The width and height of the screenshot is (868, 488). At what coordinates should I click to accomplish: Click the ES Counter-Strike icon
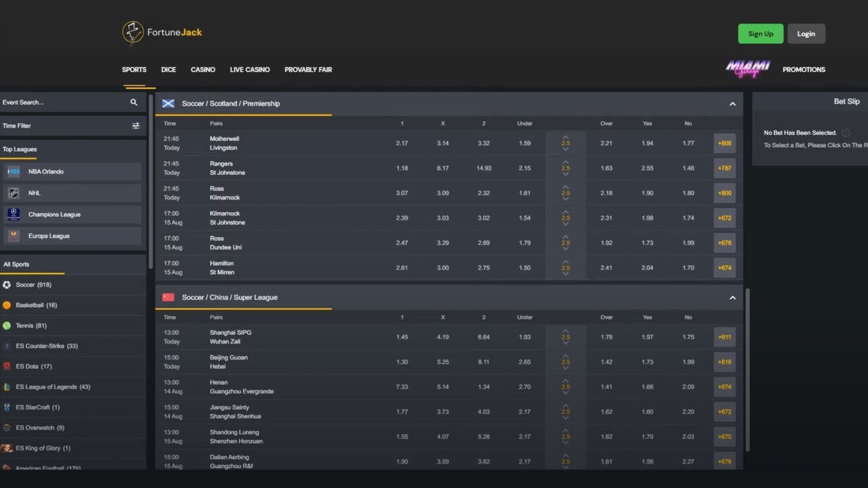[x=7, y=346]
